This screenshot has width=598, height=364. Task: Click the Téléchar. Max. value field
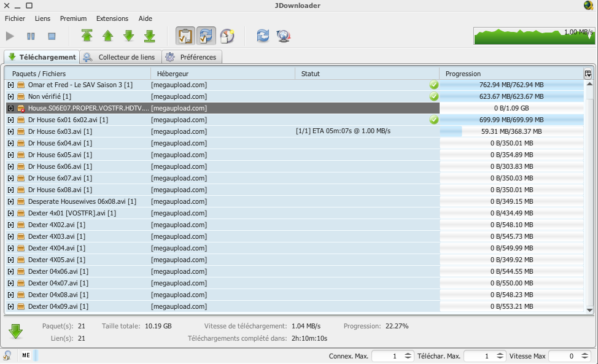(x=480, y=356)
